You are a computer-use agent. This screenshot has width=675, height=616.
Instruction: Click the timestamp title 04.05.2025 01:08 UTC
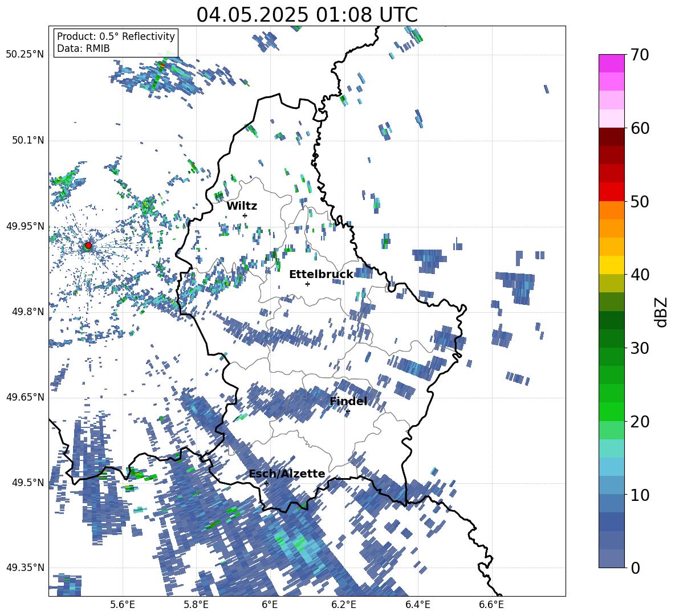tap(307, 15)
